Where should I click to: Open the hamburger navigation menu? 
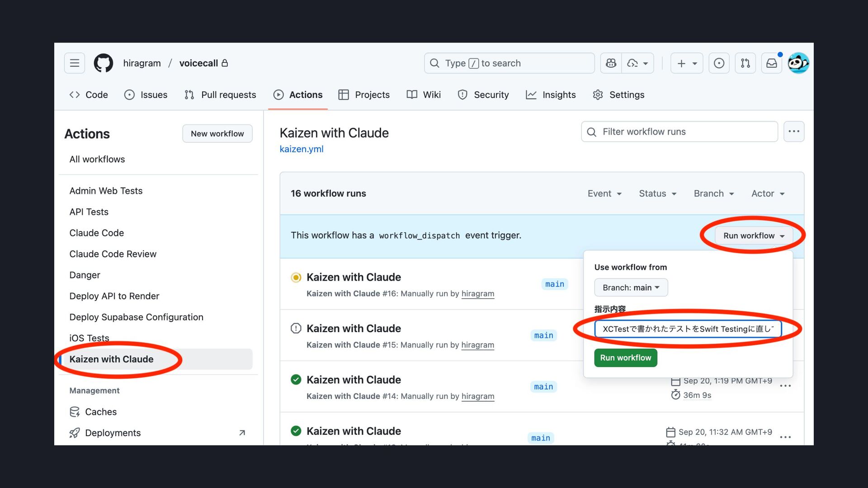click(75, 63)
